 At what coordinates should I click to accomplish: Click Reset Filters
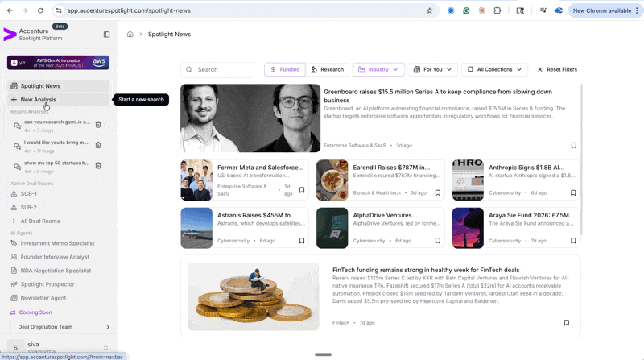click(557, 69)
